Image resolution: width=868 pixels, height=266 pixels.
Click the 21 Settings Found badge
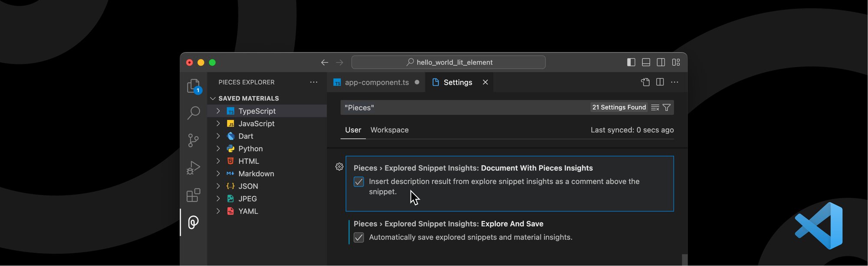(619, 107)
